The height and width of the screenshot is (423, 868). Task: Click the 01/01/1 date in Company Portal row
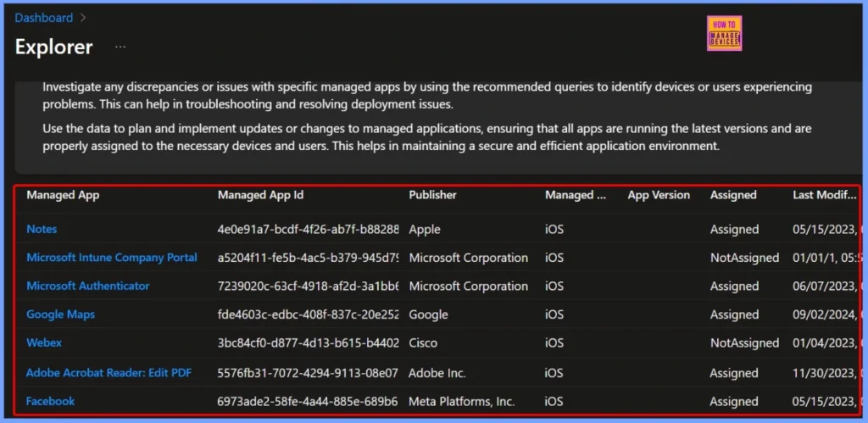point(825,258)
